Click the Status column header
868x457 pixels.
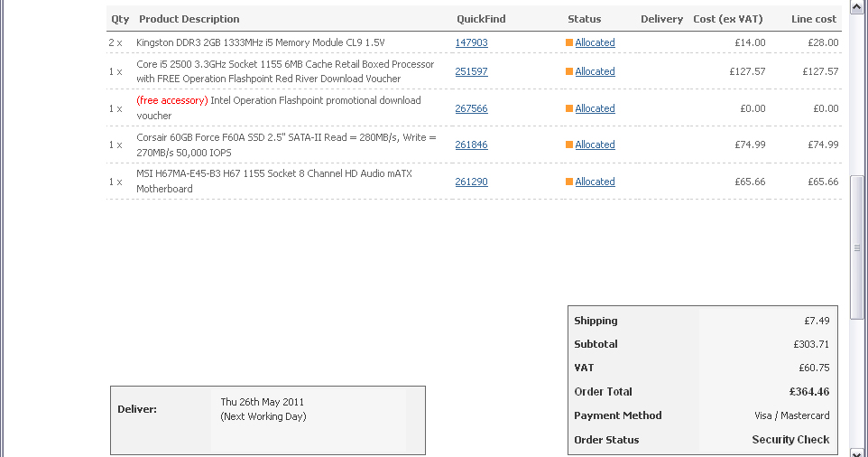point(584,19)
